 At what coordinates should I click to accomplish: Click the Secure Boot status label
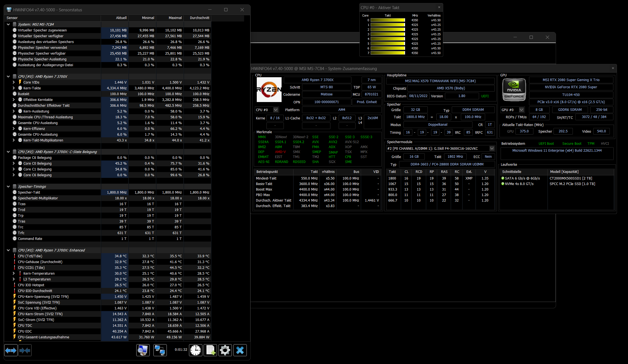point(572,144)
